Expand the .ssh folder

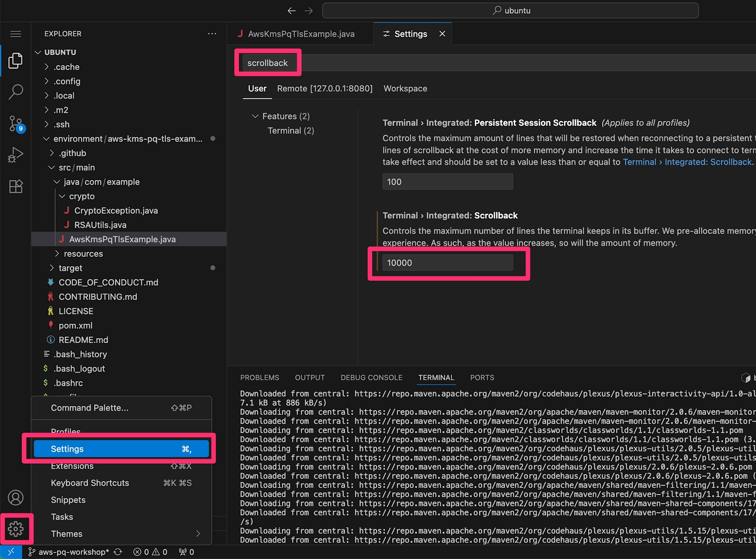[x=46, y=124]
